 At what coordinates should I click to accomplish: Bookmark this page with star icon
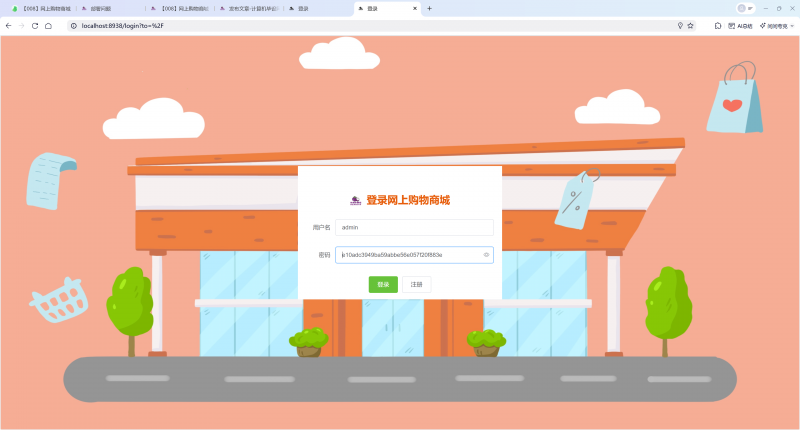[691, 25]
